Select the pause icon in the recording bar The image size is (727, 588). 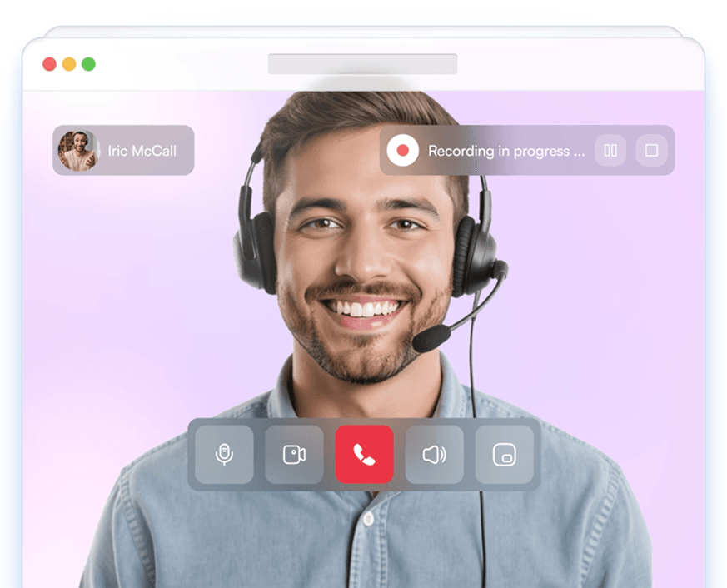tap(610, 151)
